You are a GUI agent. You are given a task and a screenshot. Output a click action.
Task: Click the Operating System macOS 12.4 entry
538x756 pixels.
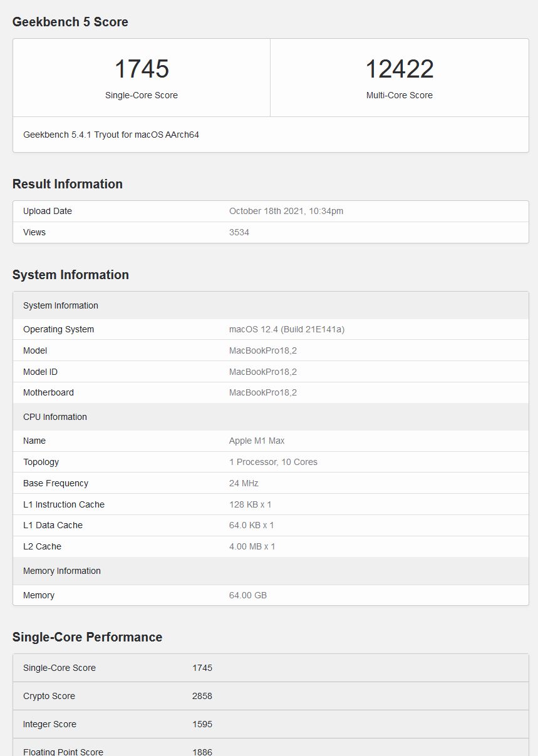tap(286, 329)
